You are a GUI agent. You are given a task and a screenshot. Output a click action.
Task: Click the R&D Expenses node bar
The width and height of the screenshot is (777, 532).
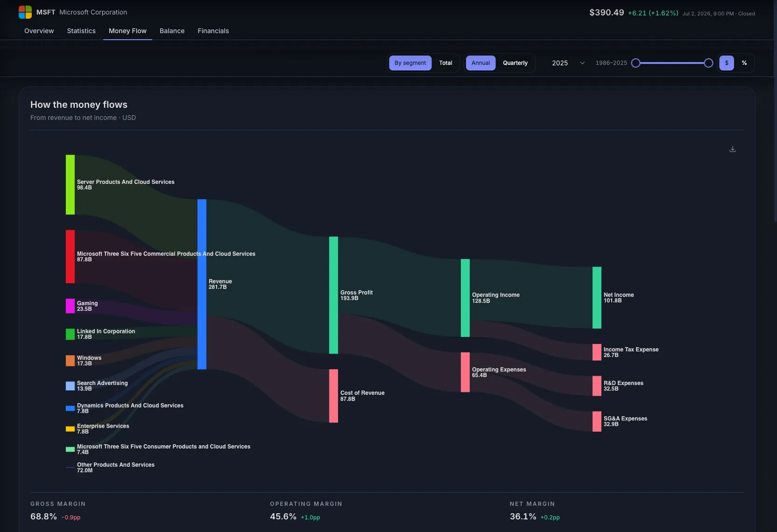(x=597, y=386)
